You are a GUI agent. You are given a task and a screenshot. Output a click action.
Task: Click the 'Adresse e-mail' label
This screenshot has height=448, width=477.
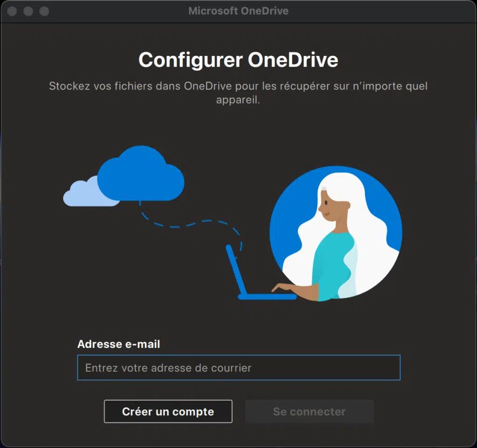[119, 344]
